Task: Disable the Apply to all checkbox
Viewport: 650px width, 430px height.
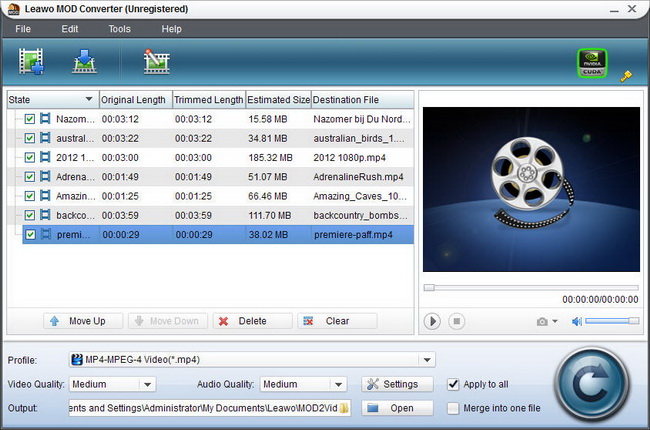Action: [x=453, y=384]
